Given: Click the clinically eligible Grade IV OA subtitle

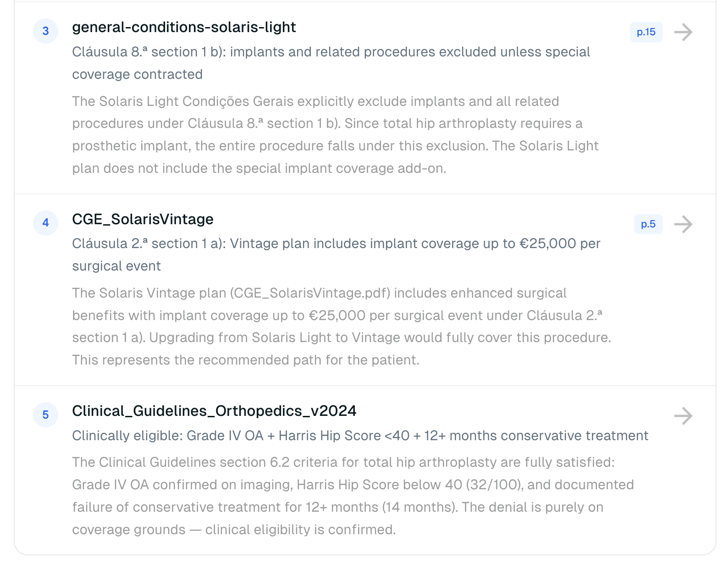Looking at the screenshot, I should point(360,436).
